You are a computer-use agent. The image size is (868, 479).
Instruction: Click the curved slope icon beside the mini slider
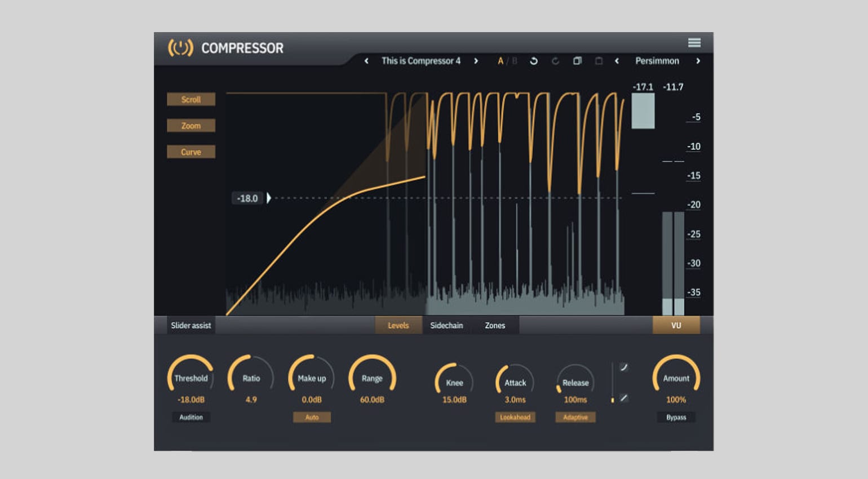point(623,366)
